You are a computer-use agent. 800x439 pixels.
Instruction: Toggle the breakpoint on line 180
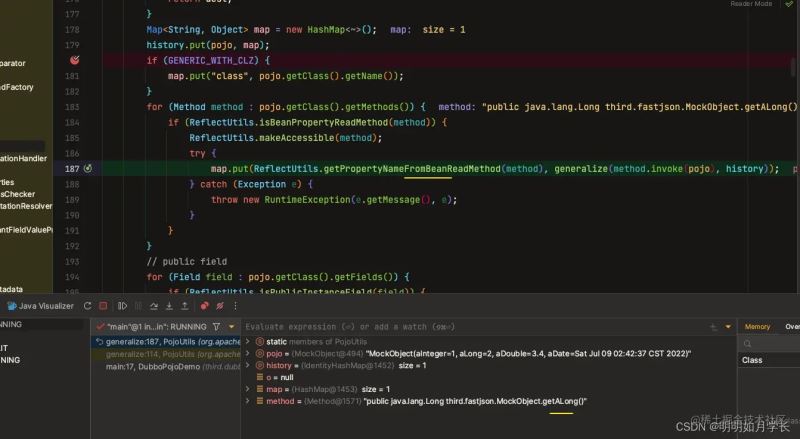point(74,60)
